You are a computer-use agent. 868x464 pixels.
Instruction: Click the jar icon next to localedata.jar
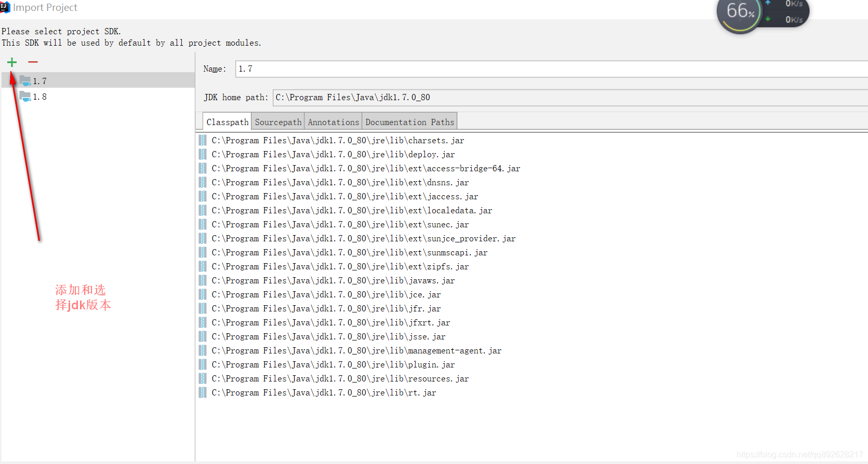click(203, 210)
